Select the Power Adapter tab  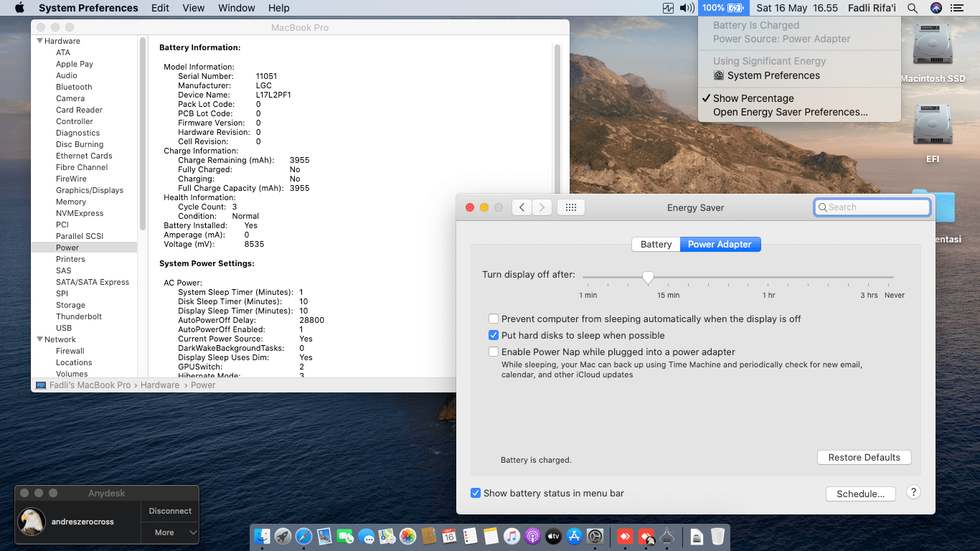coord(720,244)
